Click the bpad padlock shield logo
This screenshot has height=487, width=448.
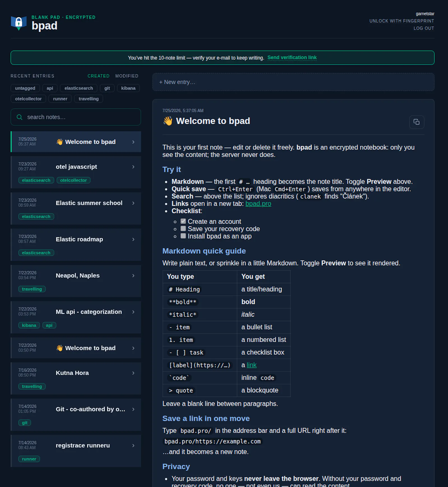(18, 23)
